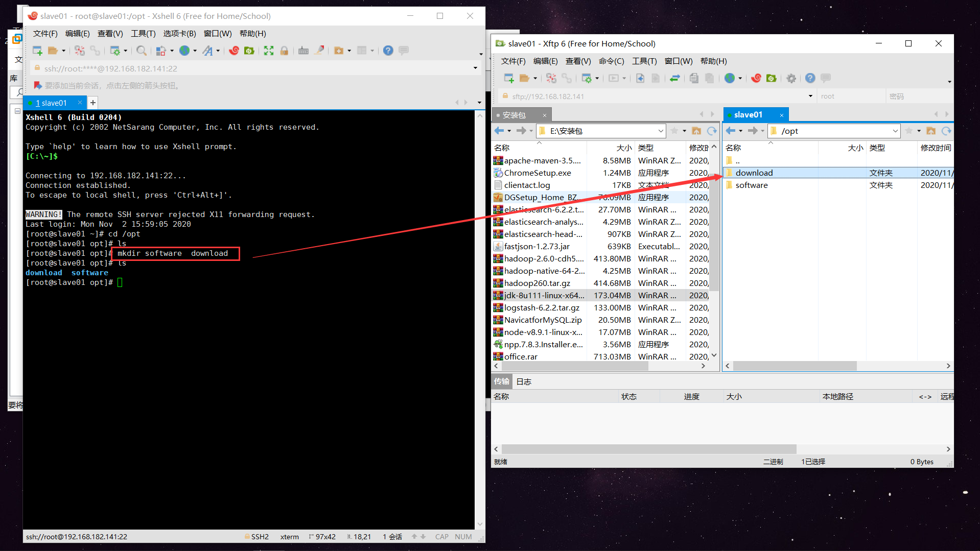Click the transfer-left arrow file icon in Xftp

coord(640,78)
